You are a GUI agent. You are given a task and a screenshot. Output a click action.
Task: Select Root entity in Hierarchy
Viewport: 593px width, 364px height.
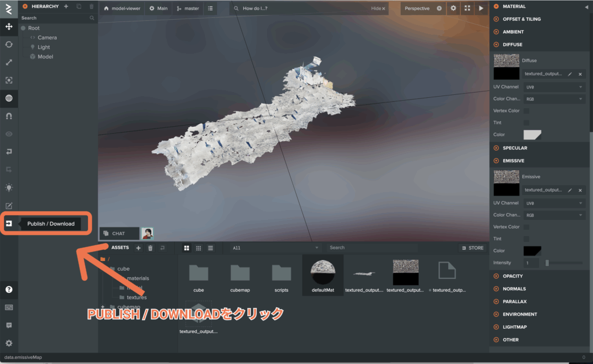click(34, 28)
